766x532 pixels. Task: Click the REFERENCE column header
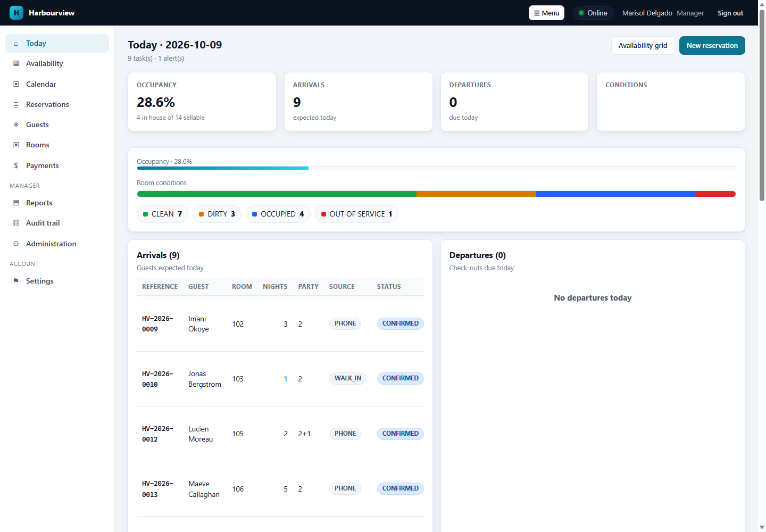(160, 287)
